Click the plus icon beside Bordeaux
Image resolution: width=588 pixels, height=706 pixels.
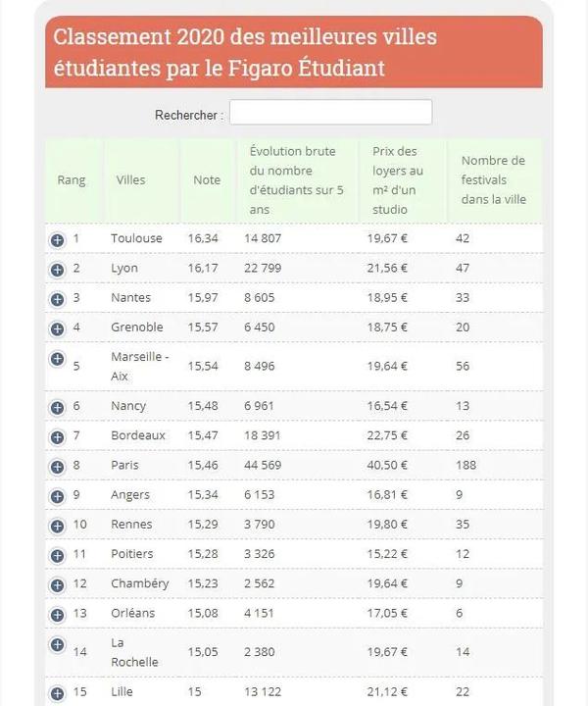click(x=57, y=435)
